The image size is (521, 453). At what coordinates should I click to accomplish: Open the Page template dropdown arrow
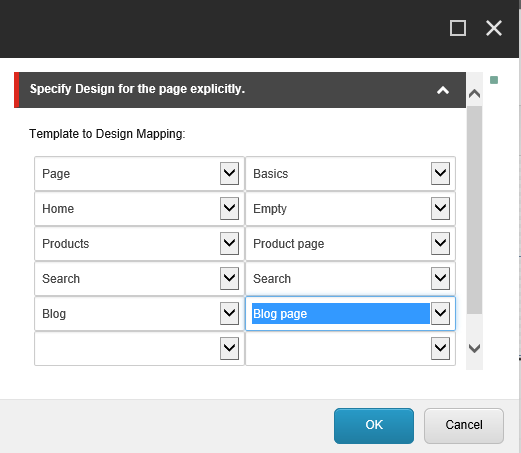coord(229,173)
